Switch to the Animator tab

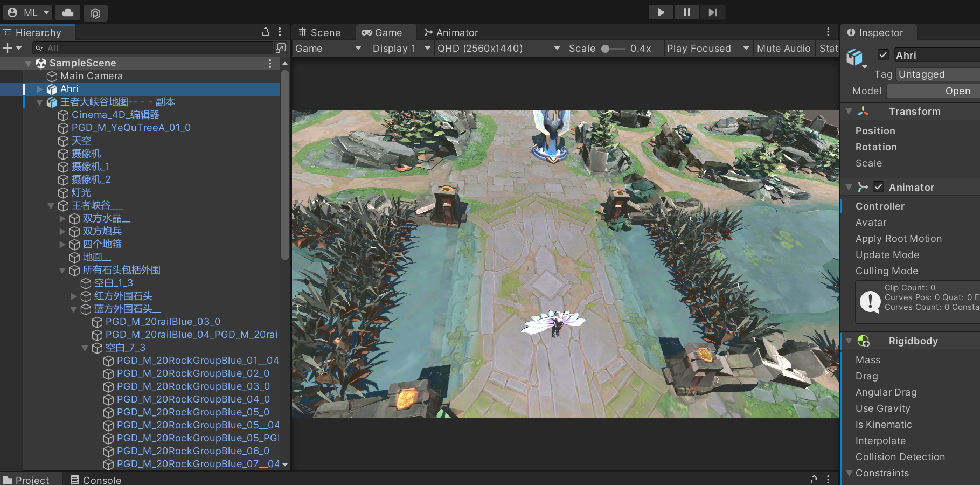451,32
